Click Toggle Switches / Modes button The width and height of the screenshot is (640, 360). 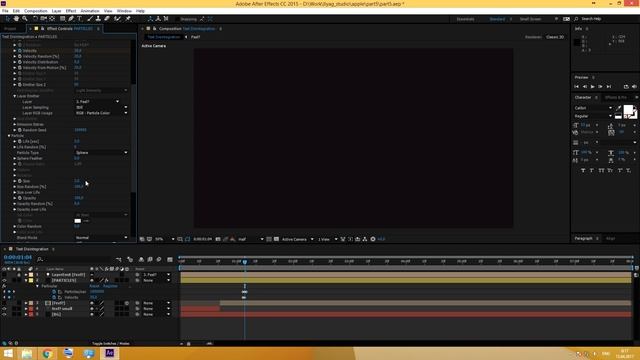pos(111,344)
